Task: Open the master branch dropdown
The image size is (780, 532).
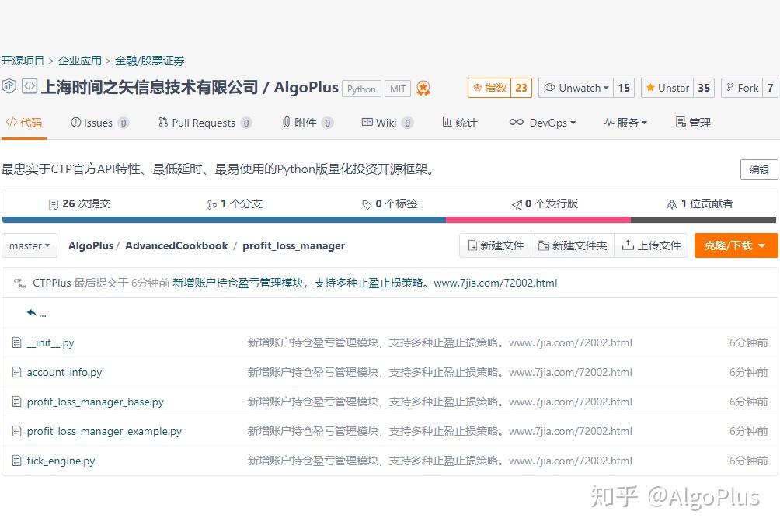Action: pyautogui.click(x=29, y=245)
